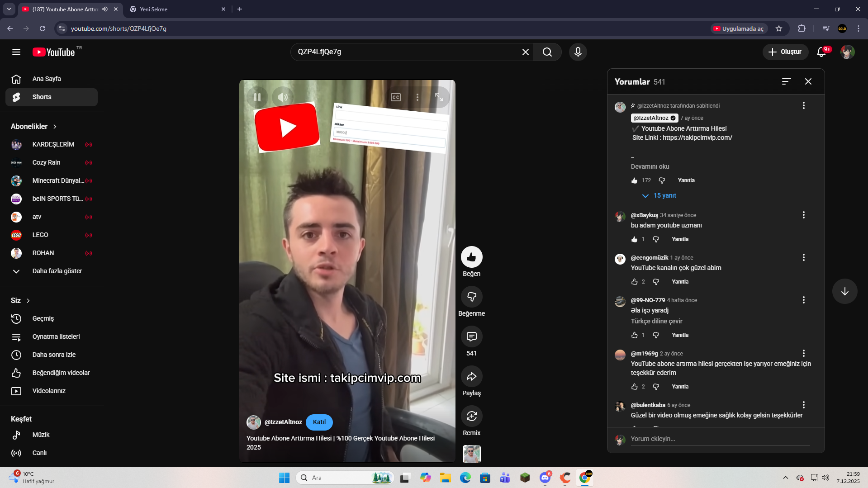This screenshot has height=488, width=868.
Task: Open Ana Sayfa in the sidebar
Action: point(52,79)
